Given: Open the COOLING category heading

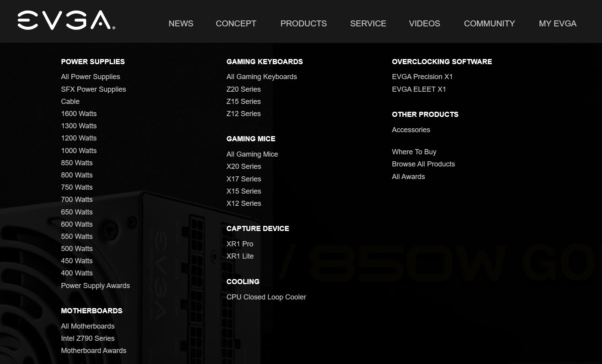Looking at the screenshot, I should click(243, 282).
